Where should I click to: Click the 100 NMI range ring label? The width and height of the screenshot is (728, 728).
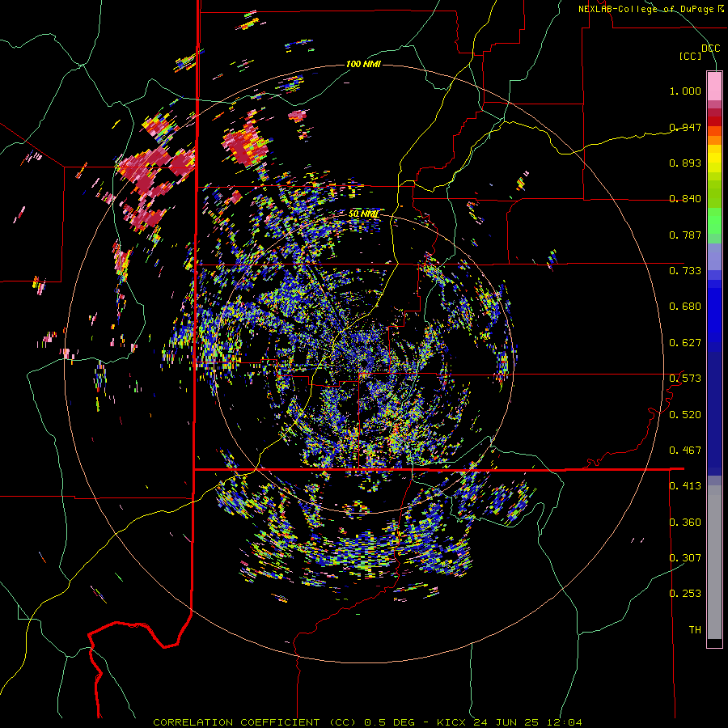363,64
